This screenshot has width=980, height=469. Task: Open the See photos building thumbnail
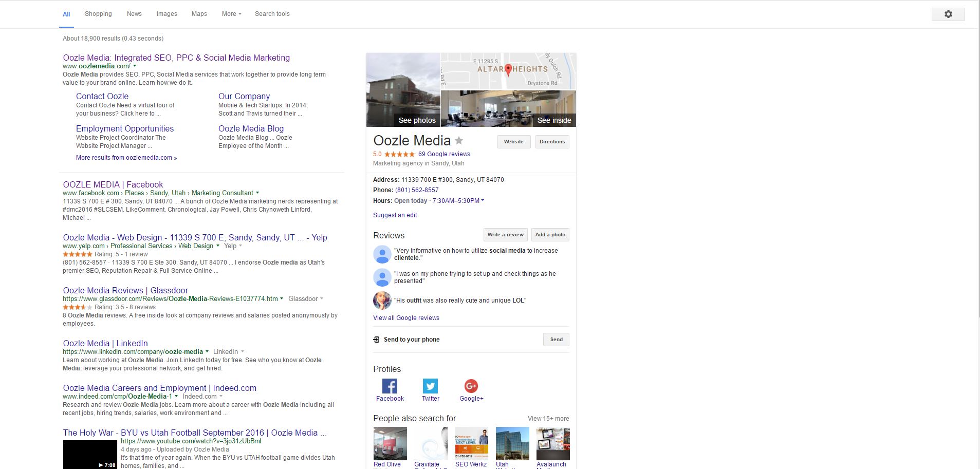coord(403,90)
